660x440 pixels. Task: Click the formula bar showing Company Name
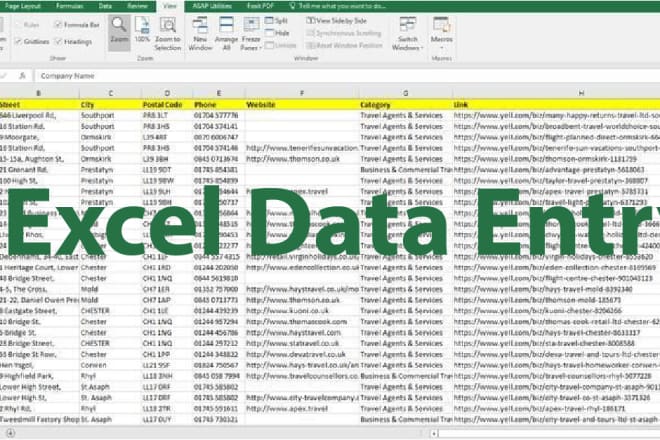tap(348, 76)
